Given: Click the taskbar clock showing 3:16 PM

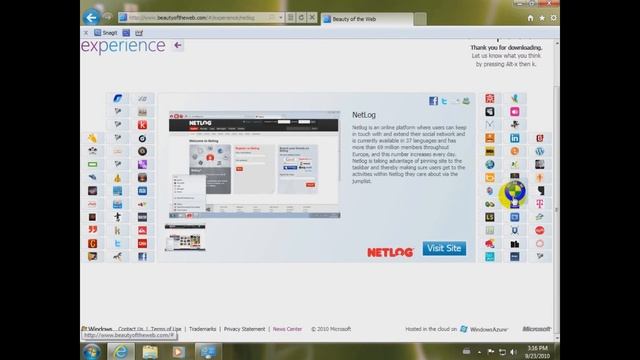Looking at the screenshot, I should pos(538,352).
